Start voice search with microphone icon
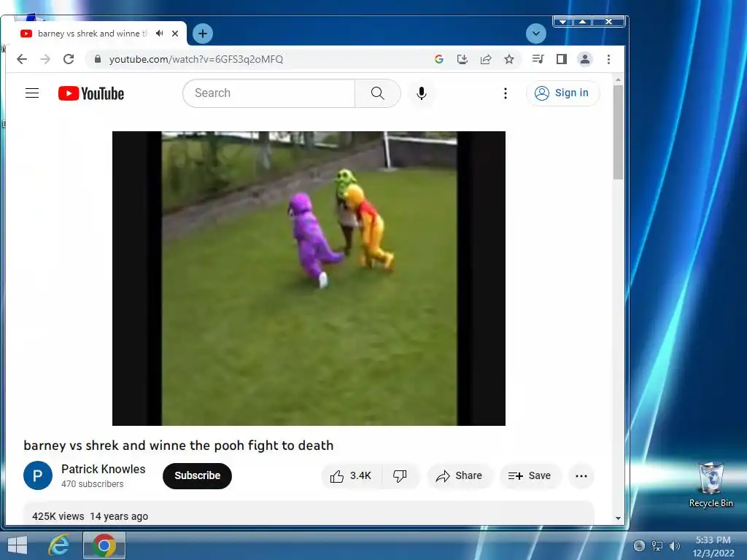 point(421,93)
